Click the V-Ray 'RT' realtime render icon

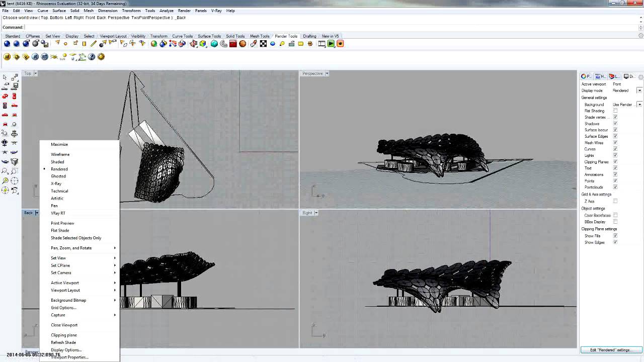click(45, 57)
